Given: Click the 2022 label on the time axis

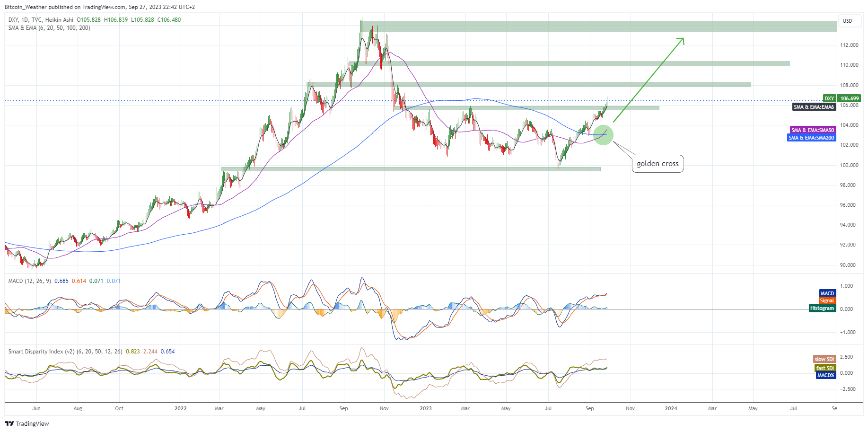Looking at the screenshot, I should (180, 408).
